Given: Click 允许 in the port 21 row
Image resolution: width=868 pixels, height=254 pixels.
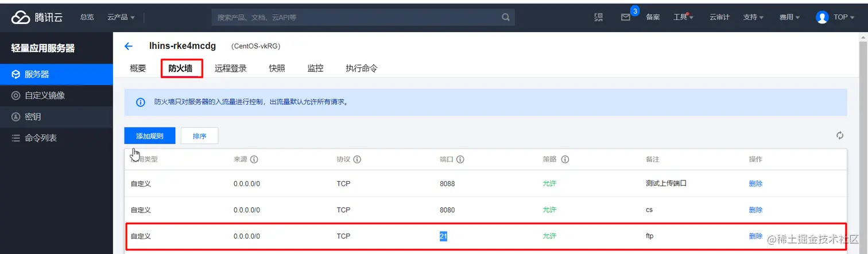Looking at the screenshot, I should coord(549,236).
